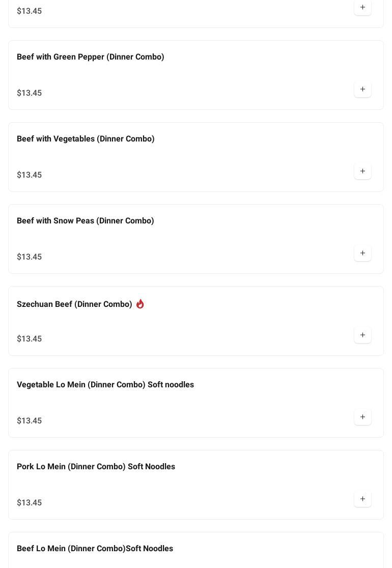
Task: Click the Vegetable Lo Mein $13.45 price
Action: tap(30, 421)
